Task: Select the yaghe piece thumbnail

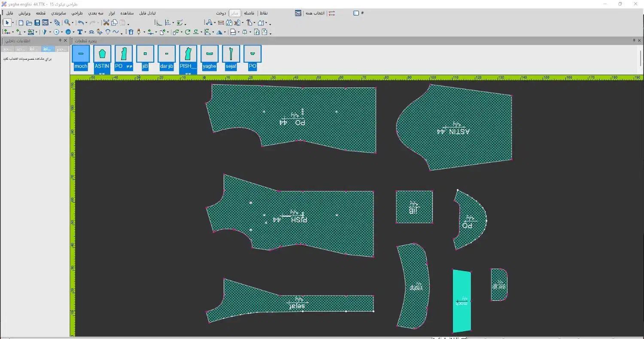Action: tap(210, 54)
